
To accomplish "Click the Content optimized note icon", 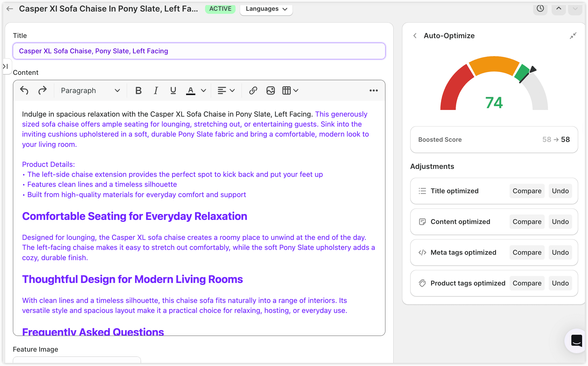I will (422, 222).
